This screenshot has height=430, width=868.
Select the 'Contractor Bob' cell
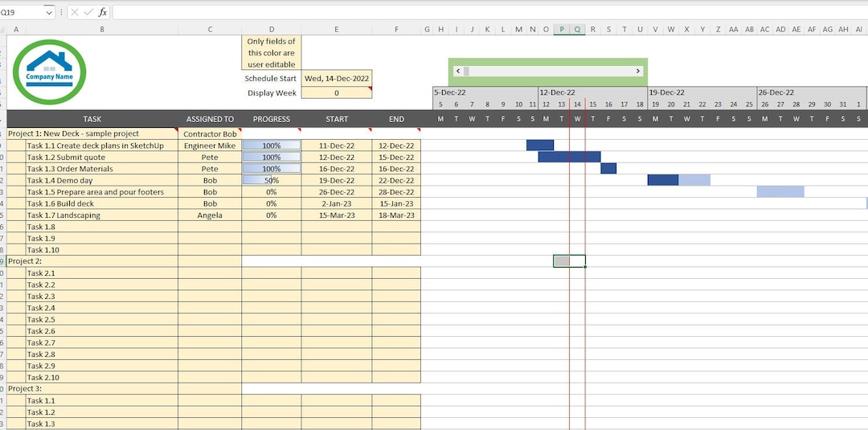click(210, 134)
